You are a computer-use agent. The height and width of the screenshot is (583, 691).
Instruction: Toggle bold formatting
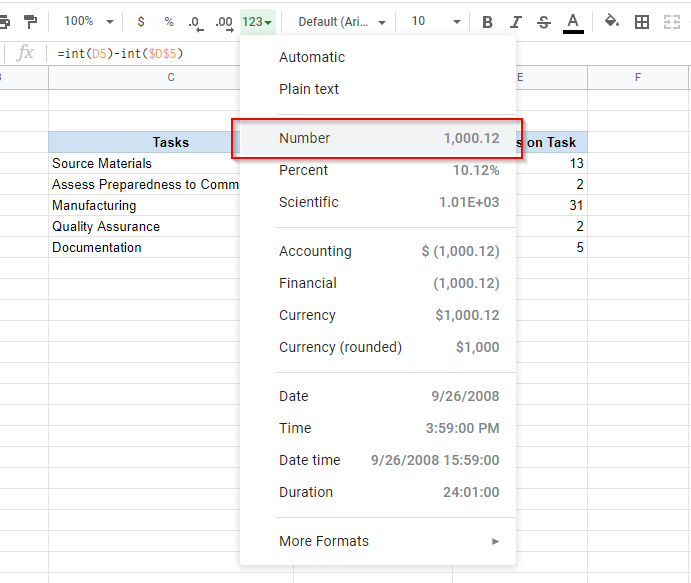click(x=487, y=21)
